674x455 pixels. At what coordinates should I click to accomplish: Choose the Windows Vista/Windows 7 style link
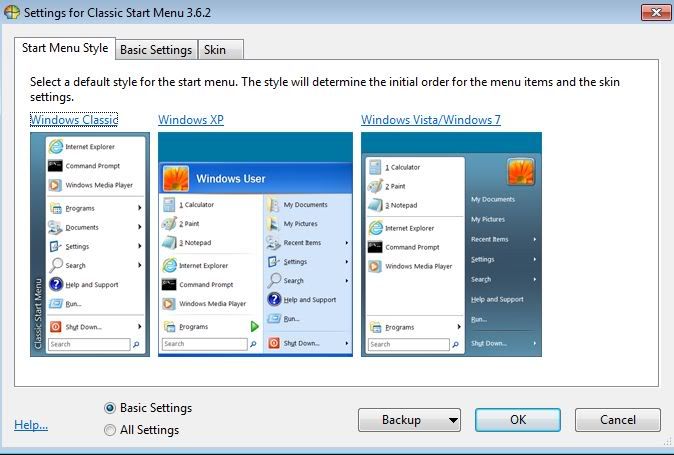coord(431,119)
